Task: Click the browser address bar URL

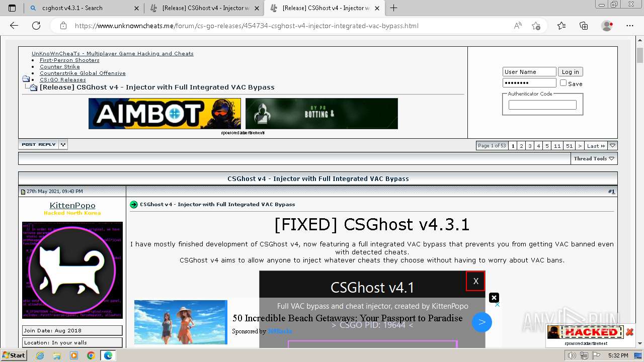Action: [x=247, y=26]
